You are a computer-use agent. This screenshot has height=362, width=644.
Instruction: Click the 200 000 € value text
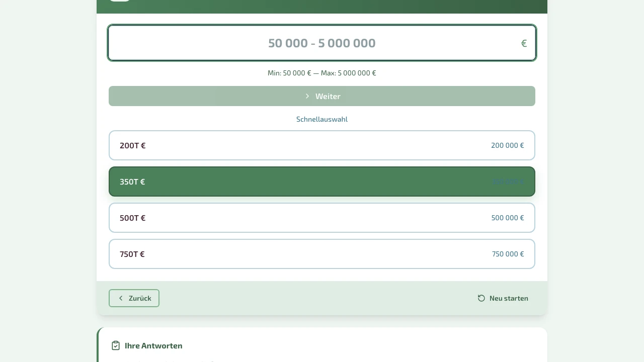507,145
